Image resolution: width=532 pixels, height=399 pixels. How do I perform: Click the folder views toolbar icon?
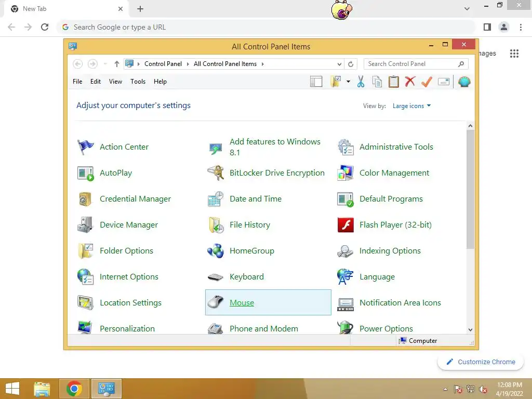(335, 82)
